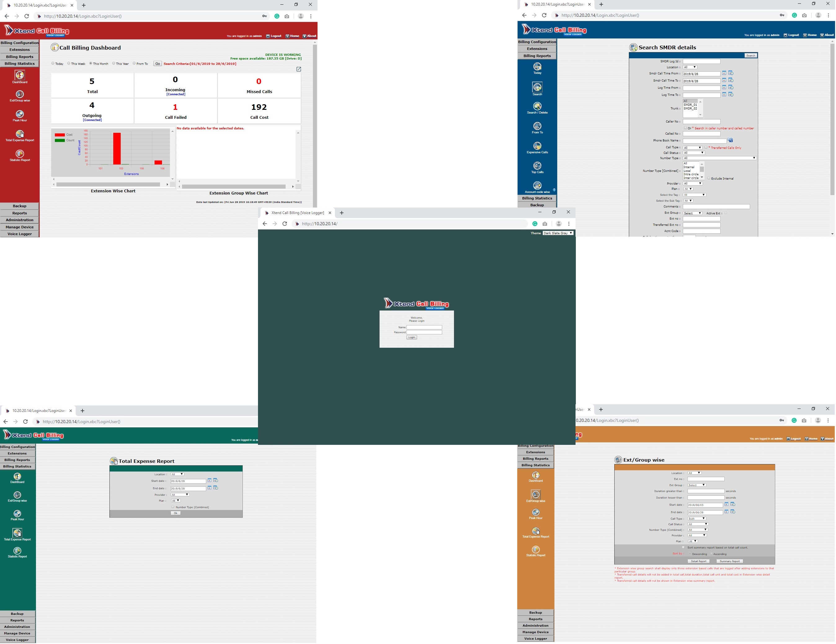Viewport: 836px width, 644px height.
Task: Select the This Year radio on dashboard
Action: tap(114, 64)
